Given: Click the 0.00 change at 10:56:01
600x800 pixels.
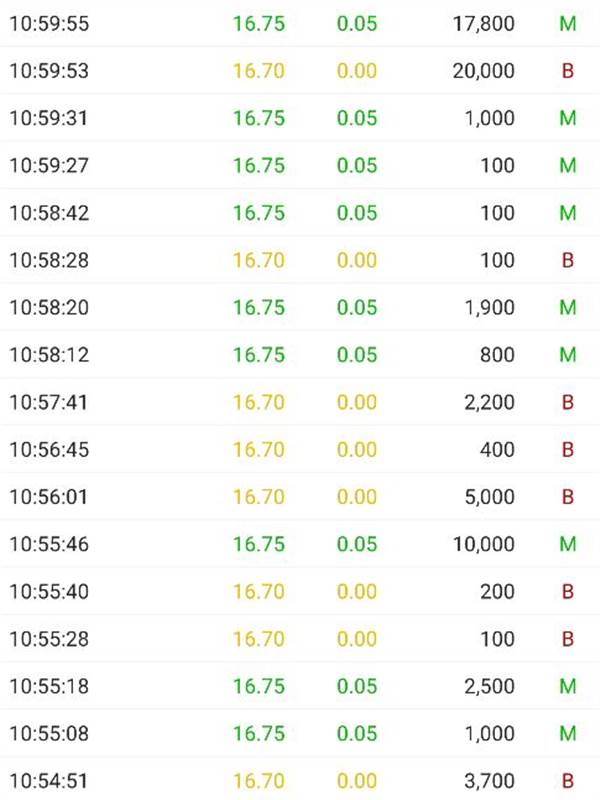Looking at the screenshot, I should coord(357,497).
